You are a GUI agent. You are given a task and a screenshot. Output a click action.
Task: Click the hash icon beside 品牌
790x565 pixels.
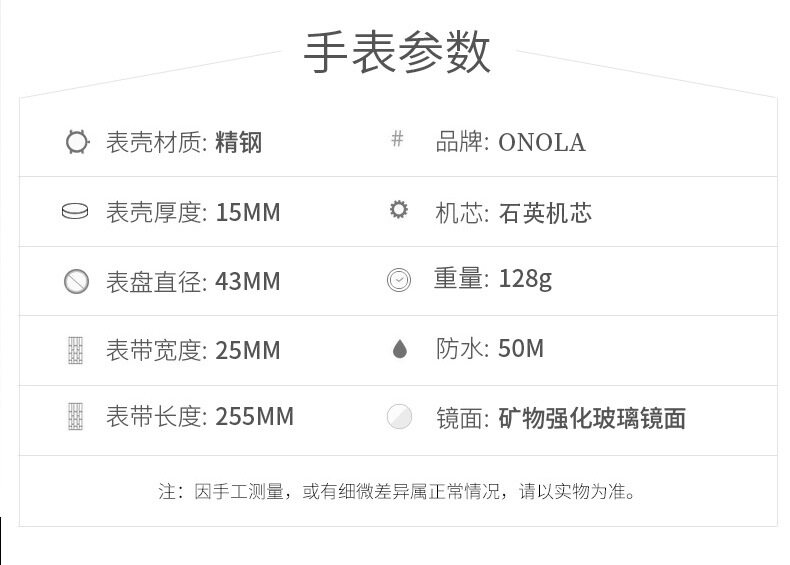pos(397,139)
